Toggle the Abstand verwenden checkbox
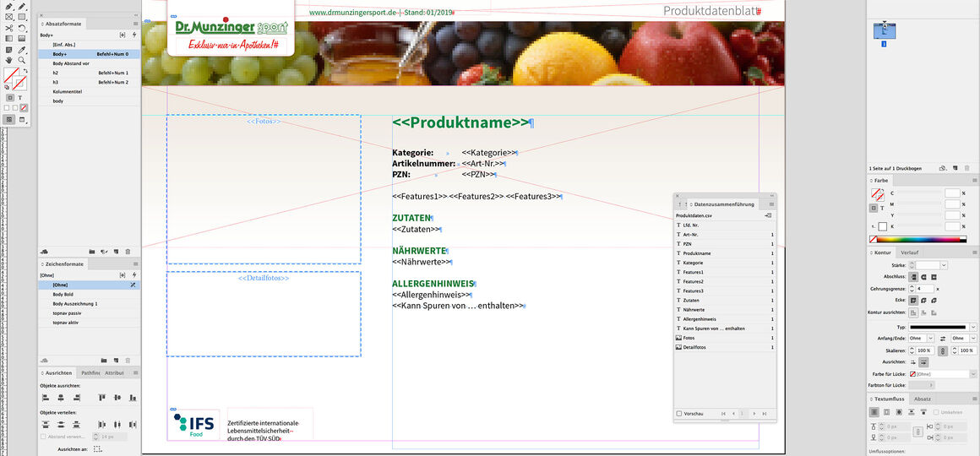The height and width of the screenshot is (456, 980). tap(44, 437)
